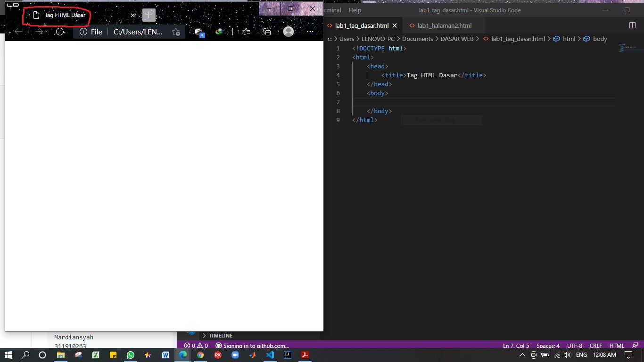
Task: Open a new tab in Edge
Action: 149,15
